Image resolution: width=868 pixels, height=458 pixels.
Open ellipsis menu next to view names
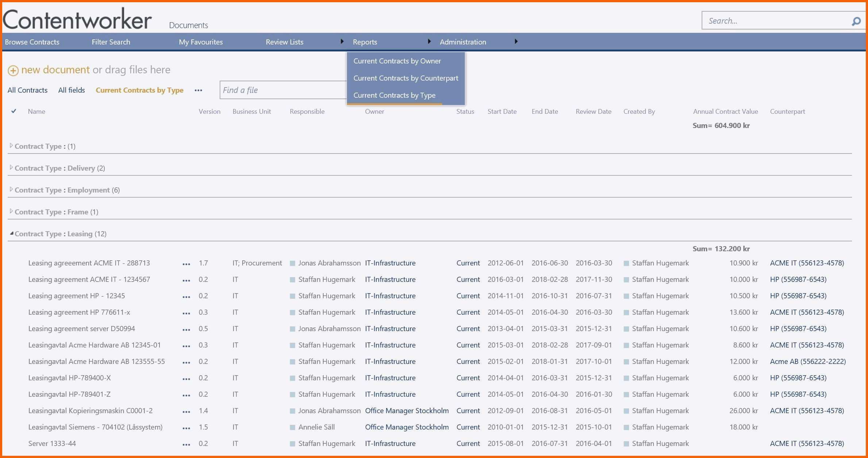pos(198,90)
